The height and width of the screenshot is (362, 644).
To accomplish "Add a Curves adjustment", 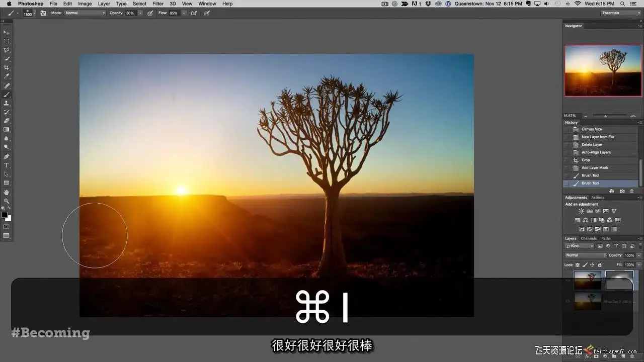I will click(x=597, y=211).
